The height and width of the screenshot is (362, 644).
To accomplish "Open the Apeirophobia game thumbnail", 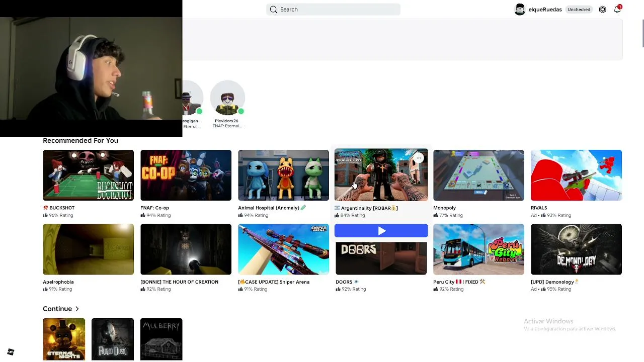I will click(x=88, y=249).
